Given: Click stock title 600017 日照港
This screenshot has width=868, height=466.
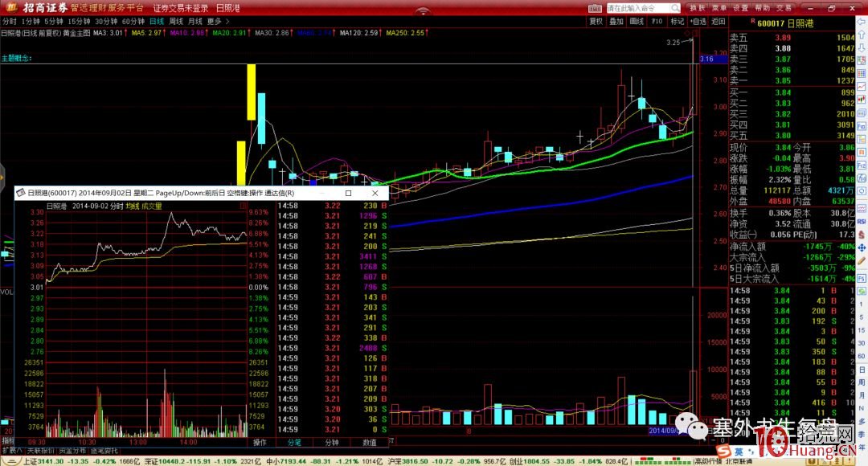Looking at the screenshot, I should [x=785, y=23].
